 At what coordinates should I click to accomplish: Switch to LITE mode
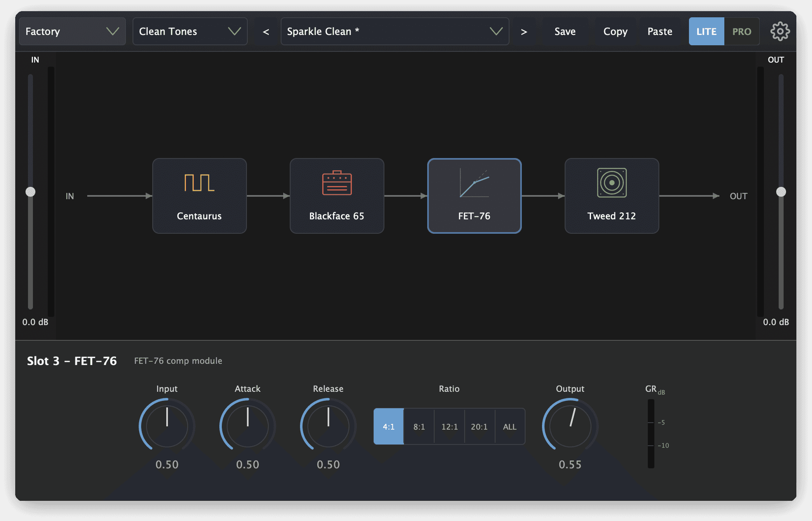(706, 31)
